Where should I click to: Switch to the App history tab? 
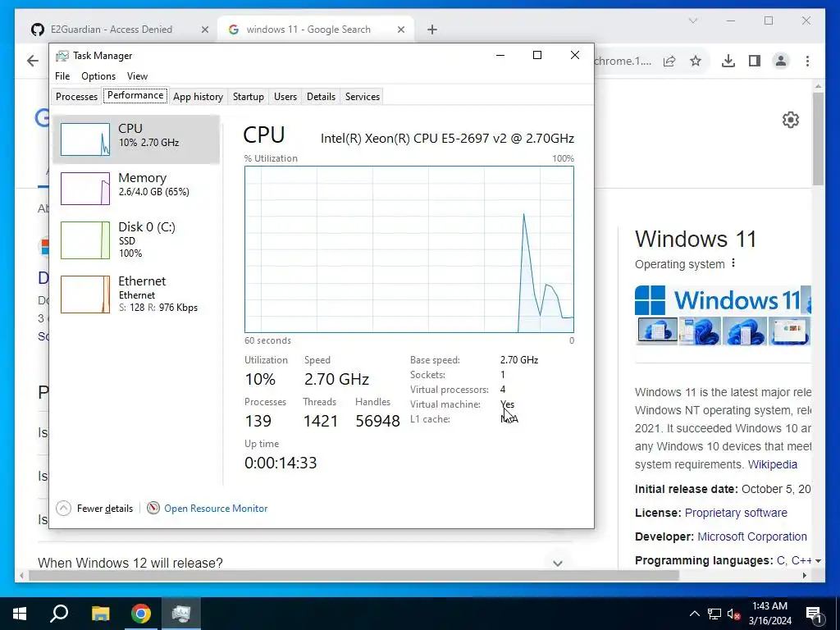198,97
